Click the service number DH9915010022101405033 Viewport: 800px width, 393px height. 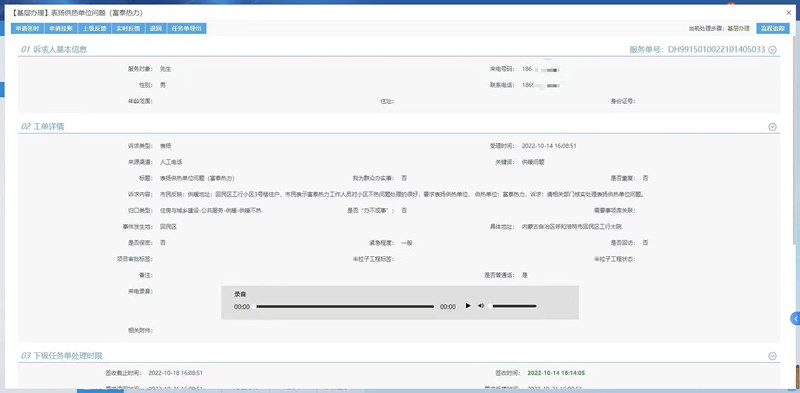pos(716,50)
